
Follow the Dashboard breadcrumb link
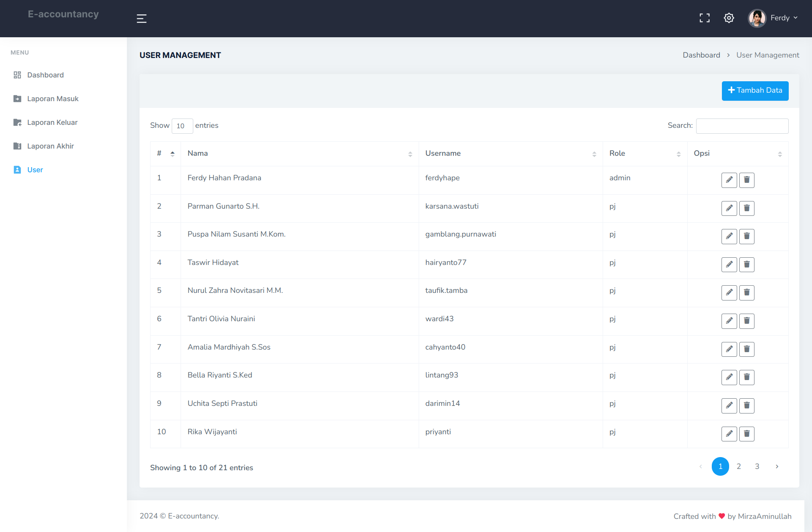[701, 55]
